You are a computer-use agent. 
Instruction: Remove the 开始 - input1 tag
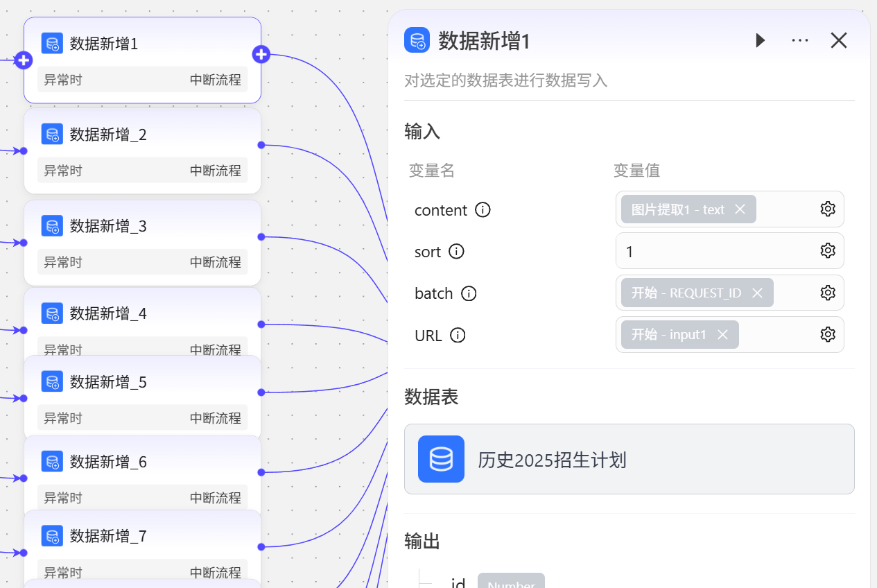(722, 335)
